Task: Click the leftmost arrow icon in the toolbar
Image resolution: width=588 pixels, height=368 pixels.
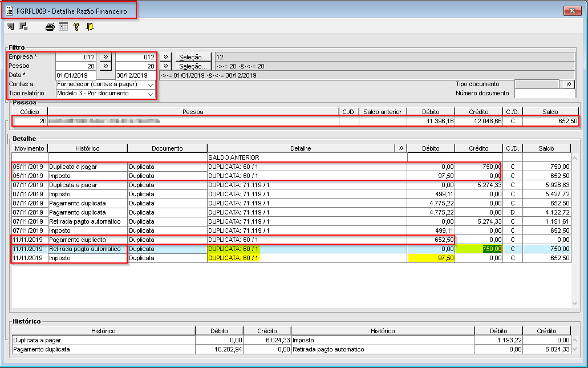Action: (11, 26)
